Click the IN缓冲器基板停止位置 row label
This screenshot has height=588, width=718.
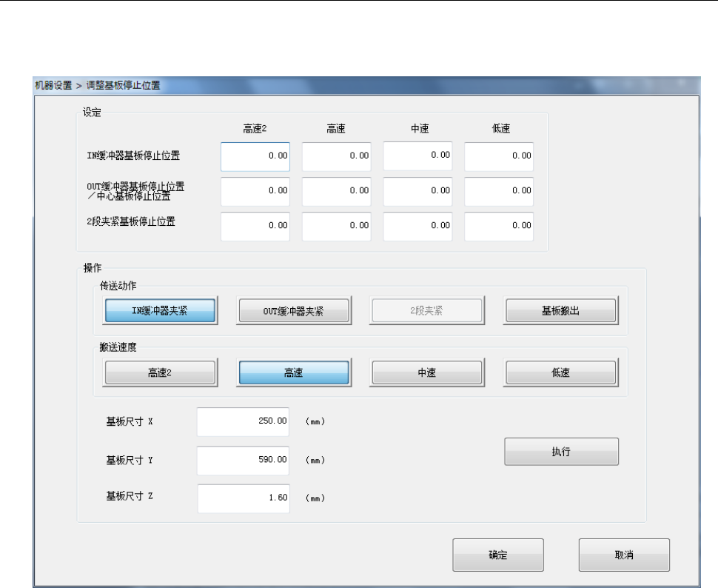point(133,156)
